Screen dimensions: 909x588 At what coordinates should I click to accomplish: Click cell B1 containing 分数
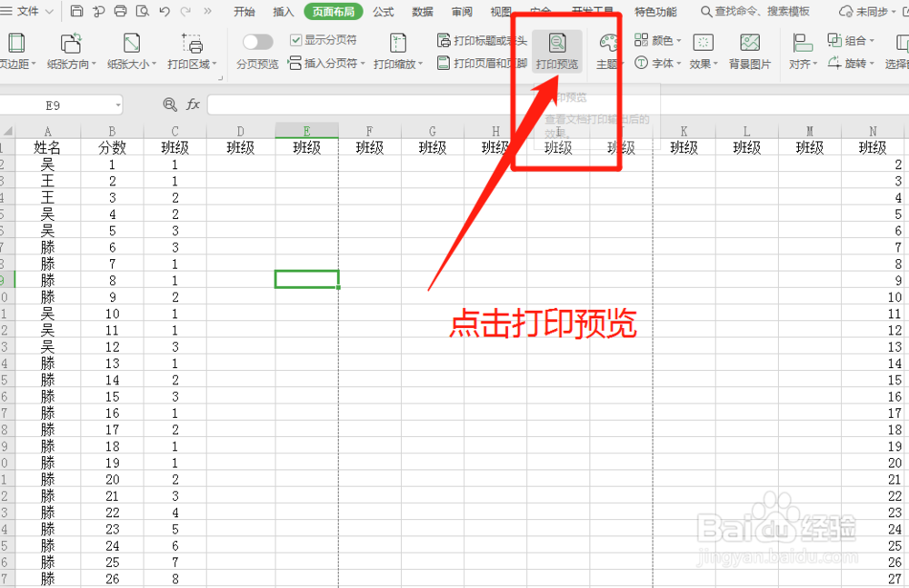point(112,147)
